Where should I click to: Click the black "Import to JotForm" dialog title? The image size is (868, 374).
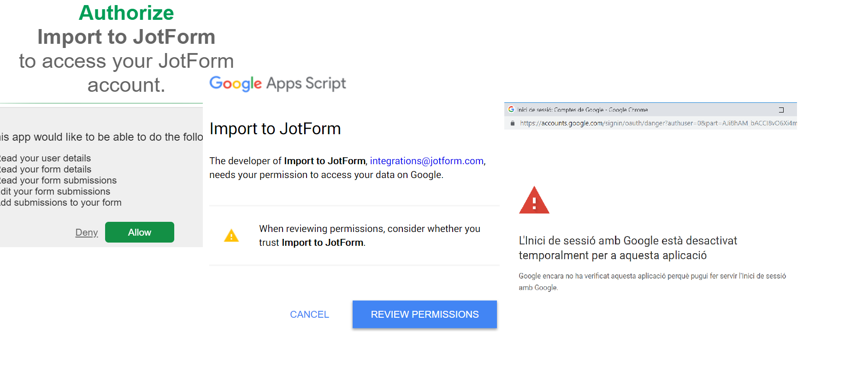pos(275,129)
